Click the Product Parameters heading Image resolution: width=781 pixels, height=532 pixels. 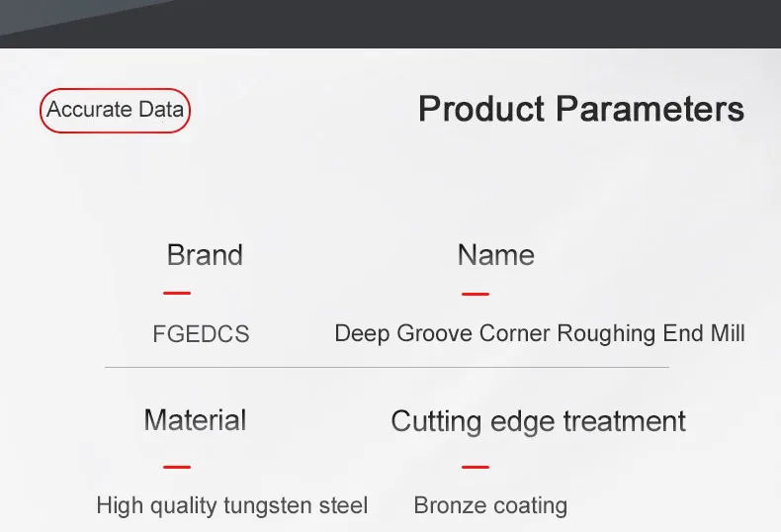[581, 109]
